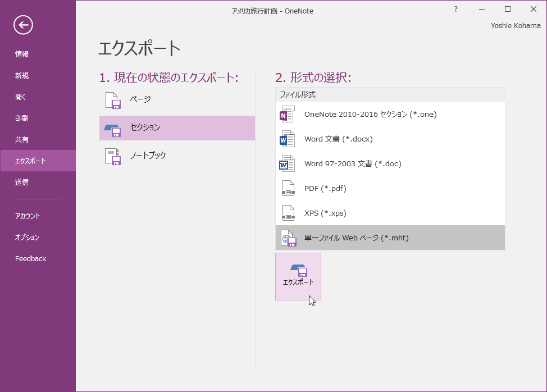Select Word 文書 (*.docx) format
Viewport: 547px width, 392px height.
click(x=390, y=139)
